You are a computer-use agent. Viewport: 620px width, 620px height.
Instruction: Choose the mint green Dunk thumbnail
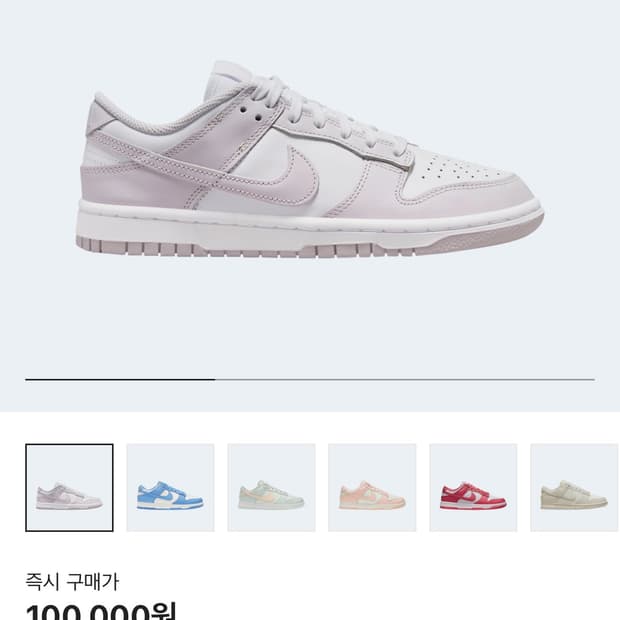[x=271, y=488]
